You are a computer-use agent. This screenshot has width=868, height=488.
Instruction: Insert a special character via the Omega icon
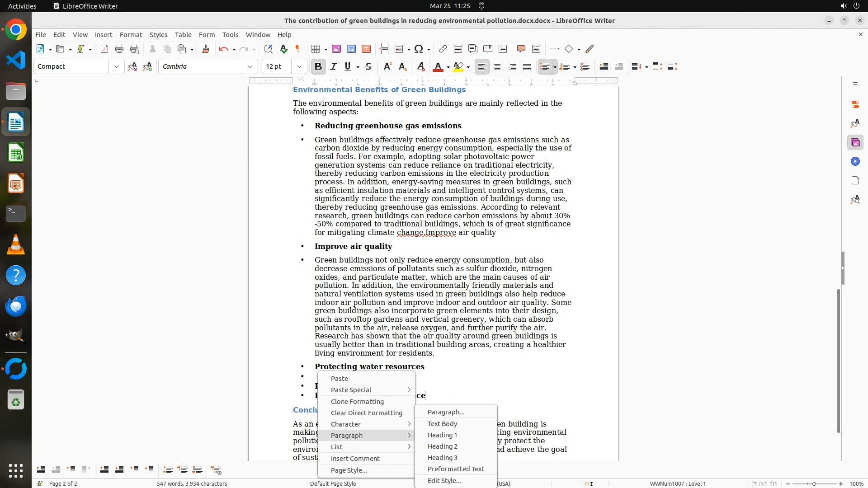419,49
